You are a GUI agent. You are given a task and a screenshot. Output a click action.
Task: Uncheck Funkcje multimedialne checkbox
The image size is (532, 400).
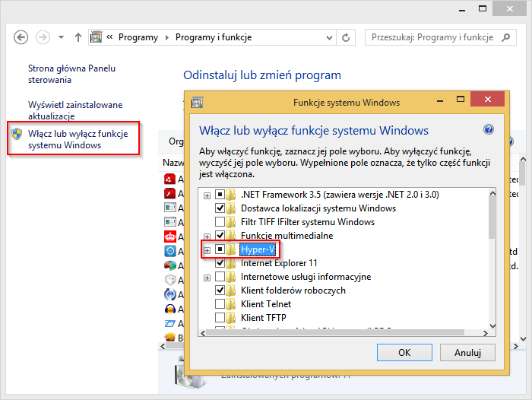[220, 235]
